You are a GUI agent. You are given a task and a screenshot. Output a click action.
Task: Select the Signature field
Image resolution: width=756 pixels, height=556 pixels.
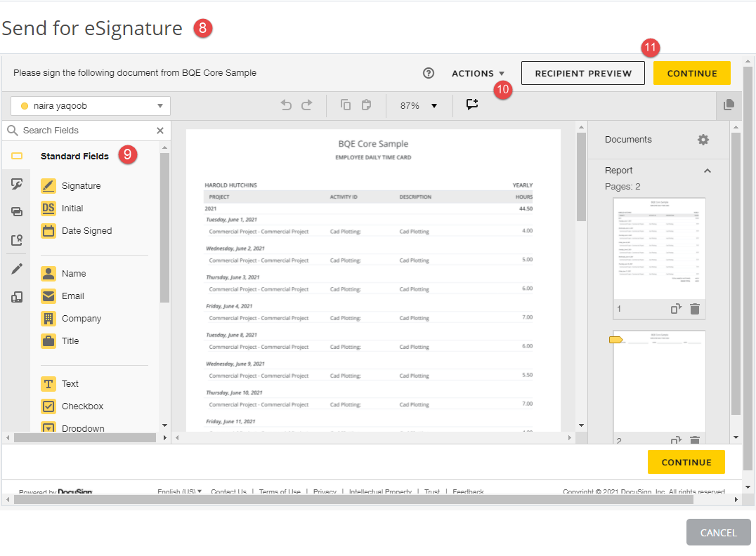tap(81, 186)
